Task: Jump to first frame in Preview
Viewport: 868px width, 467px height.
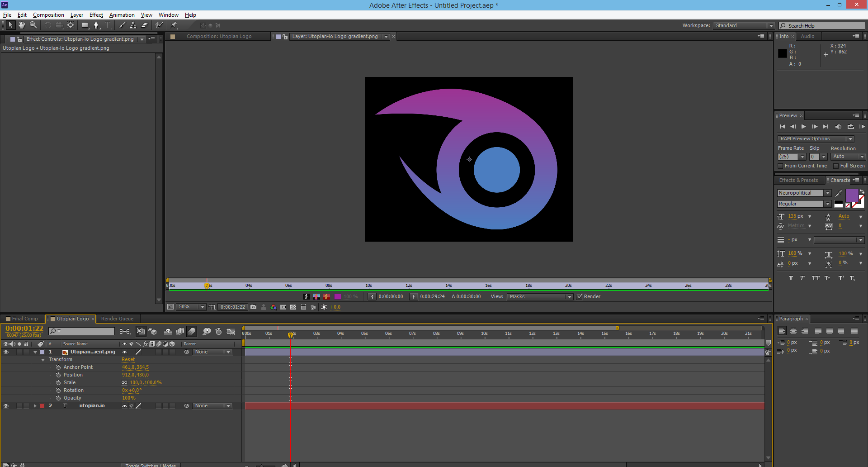Action: 782,127
